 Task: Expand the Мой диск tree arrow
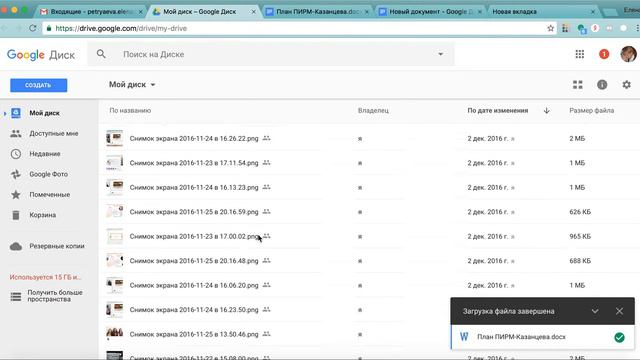[5, 113]
